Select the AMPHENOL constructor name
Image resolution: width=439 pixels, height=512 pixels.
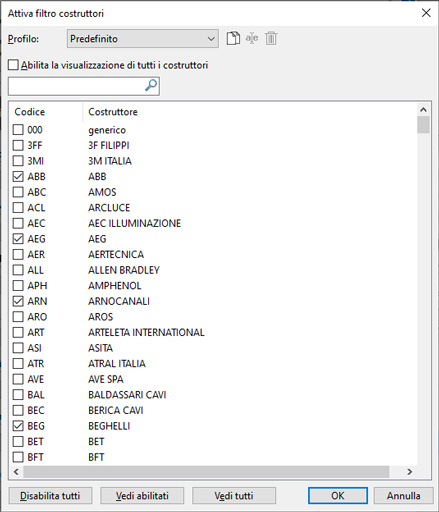pyautogui.click(x=115, y=286)
